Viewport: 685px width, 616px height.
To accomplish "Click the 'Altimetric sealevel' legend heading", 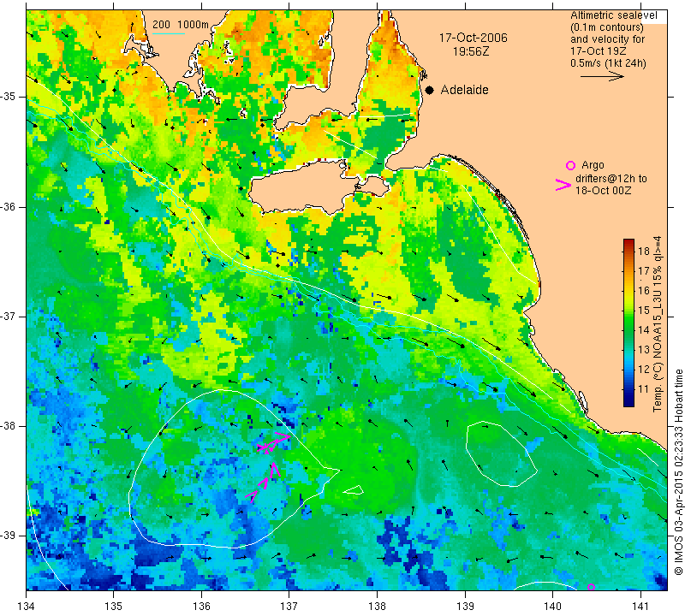I will [x=613, y=15].
